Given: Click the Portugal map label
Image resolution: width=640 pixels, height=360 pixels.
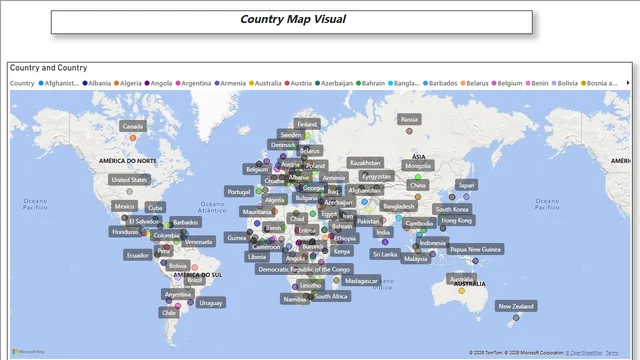Looking at the screenshot, I should 239,191.
